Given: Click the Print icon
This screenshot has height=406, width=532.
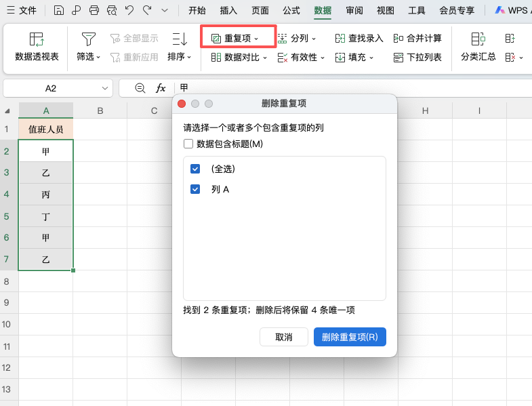Looking at the screenshot, I should (x=94, y=11).
